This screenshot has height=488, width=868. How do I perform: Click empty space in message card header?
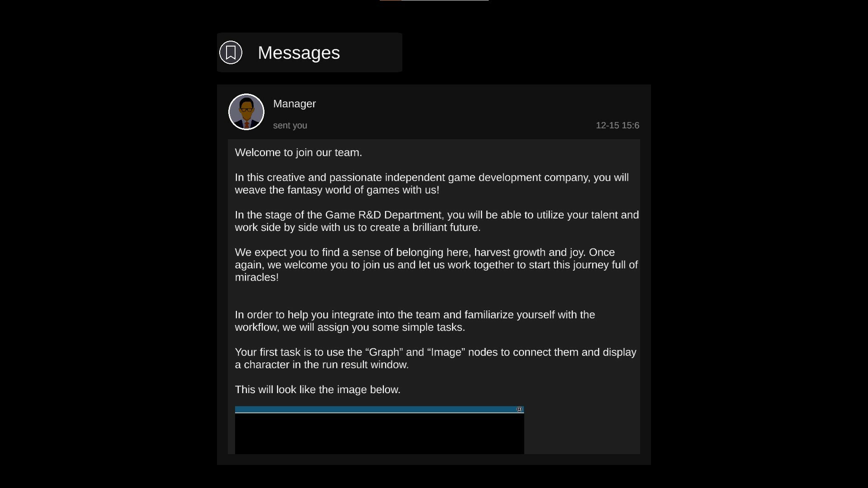(x=452, y=108)
